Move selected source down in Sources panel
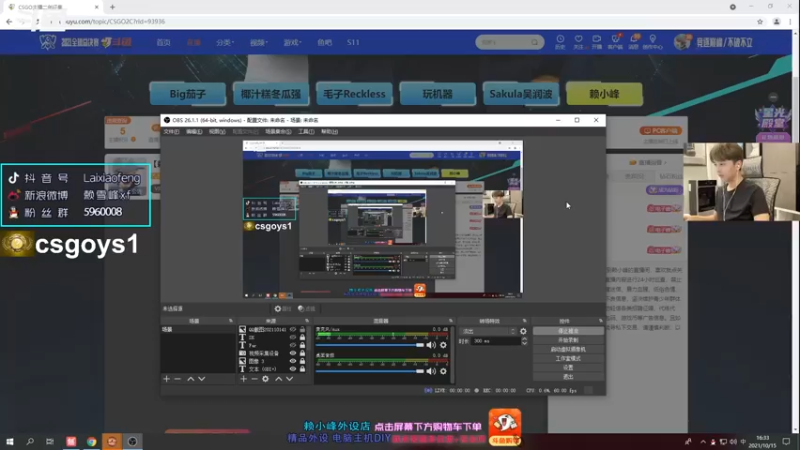Viewport: 800px width, 450px height. click(289, 379)
